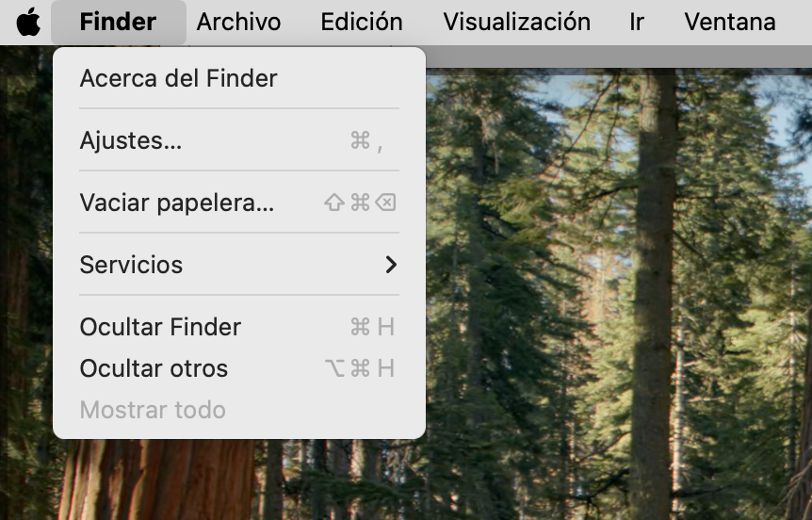Select Ocultar otros

click(239, 368)
